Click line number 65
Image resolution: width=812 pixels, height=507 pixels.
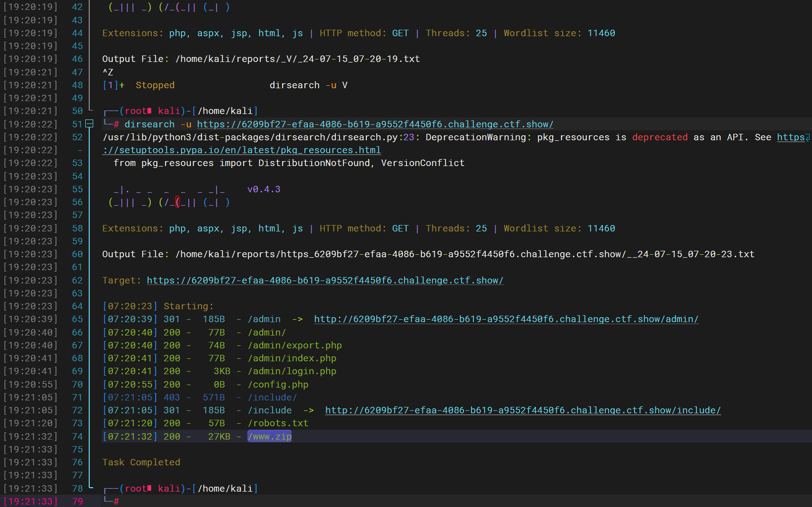point(77,319)
